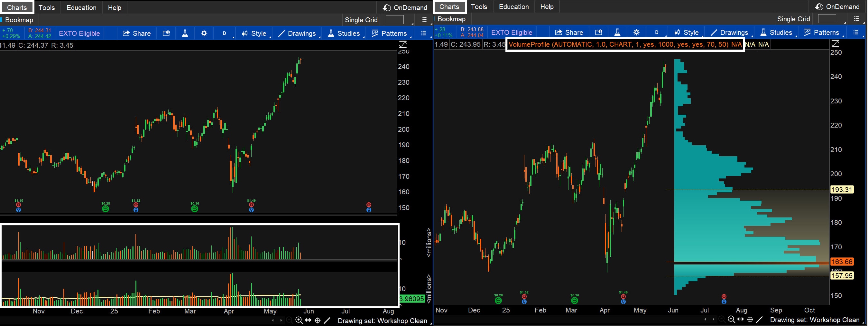This screenshot has height=326, width=868.
Task: Click the beaker quick-study icon
Action: pyautogui.click(x=185, y=33)
